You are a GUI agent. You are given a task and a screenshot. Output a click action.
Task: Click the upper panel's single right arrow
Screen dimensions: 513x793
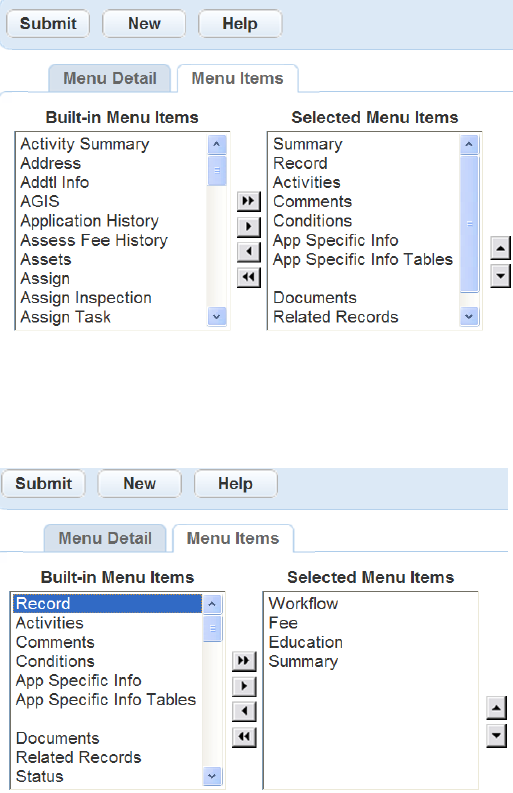coord(248,226)
